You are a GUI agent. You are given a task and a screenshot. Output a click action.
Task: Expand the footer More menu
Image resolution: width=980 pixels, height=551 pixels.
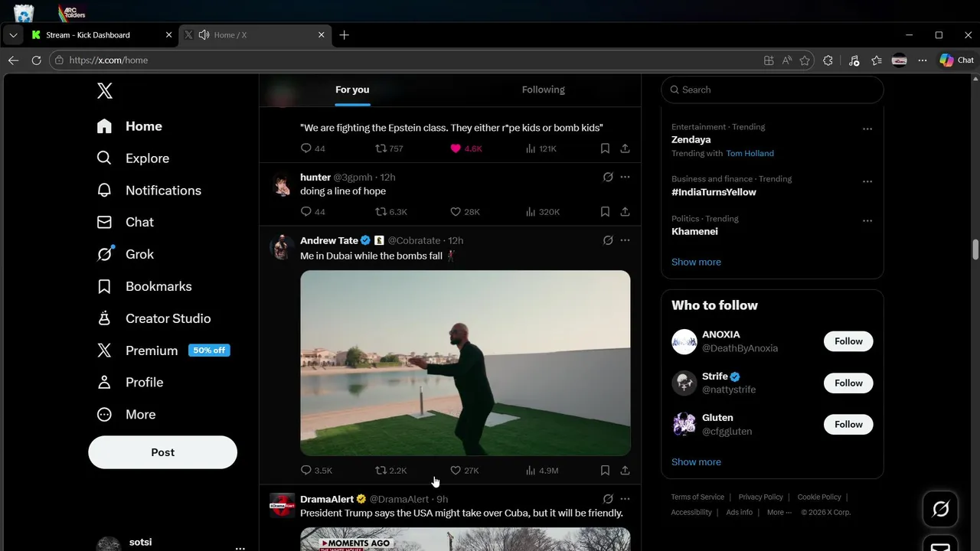[779, 512]
